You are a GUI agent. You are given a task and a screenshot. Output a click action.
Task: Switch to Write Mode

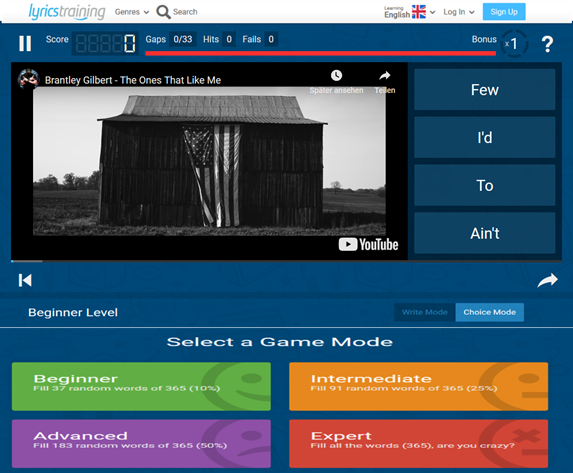tap(425, 312)
